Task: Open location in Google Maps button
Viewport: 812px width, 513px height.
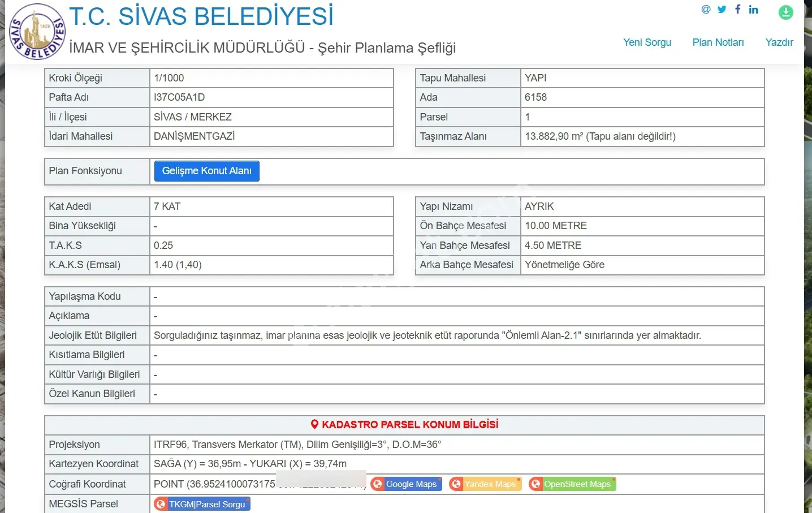Action: pos(406,484)
